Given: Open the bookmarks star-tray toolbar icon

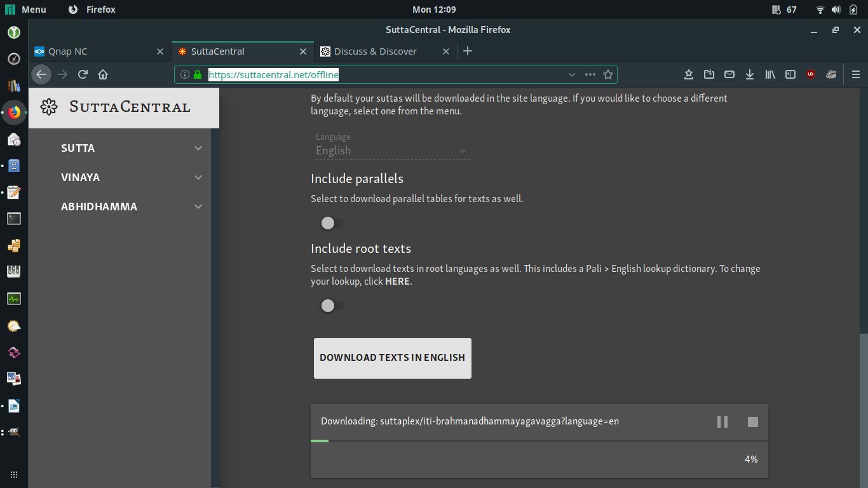Looking at the screenshot, I should 689,74.
